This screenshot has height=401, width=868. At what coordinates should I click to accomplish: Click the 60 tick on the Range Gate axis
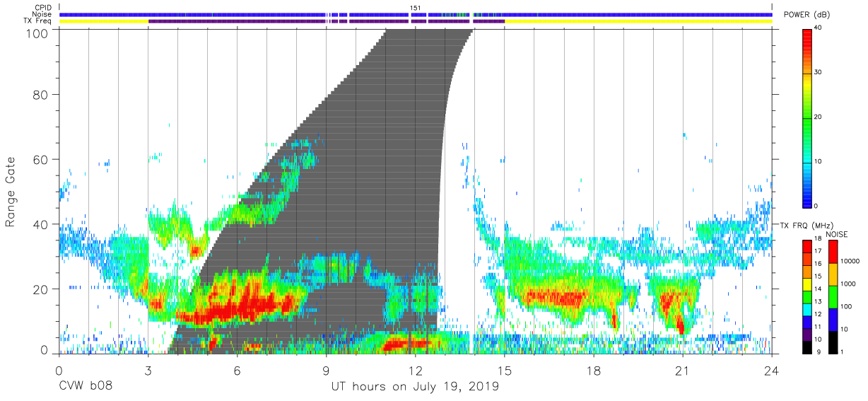click(x=40, y=159)
